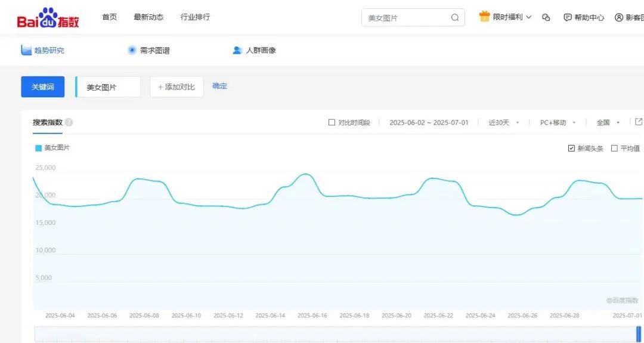Click the 美女图片 keyword input field
The width and height of the screenshot is (644, 343).
point(109,87)
